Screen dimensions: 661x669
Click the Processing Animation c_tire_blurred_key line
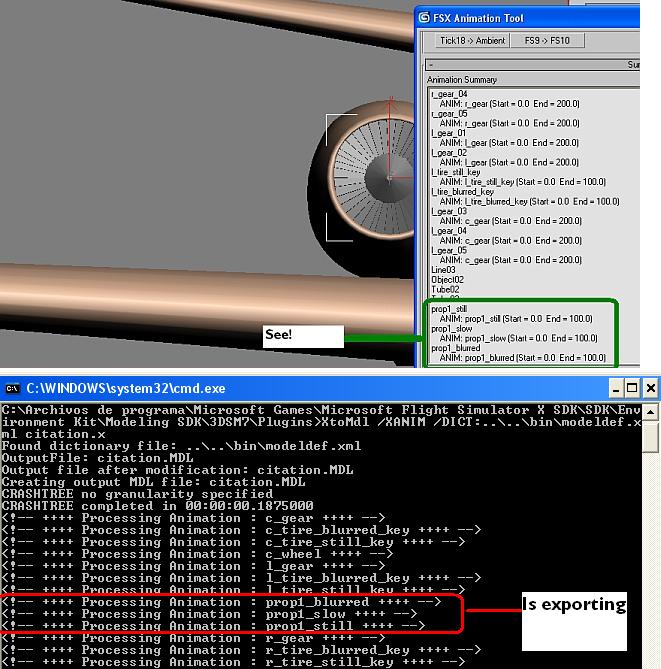(241, 530)
